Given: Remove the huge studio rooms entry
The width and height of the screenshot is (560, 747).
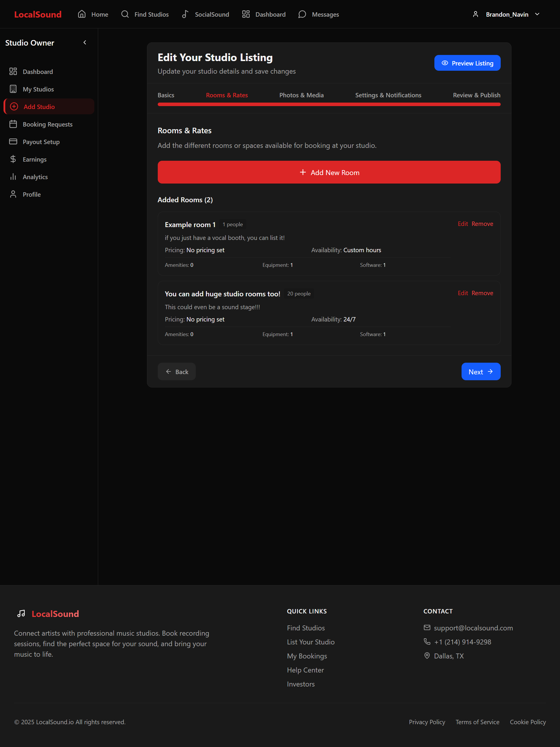Looking at the screenshot, I should [x=482, y=293].
